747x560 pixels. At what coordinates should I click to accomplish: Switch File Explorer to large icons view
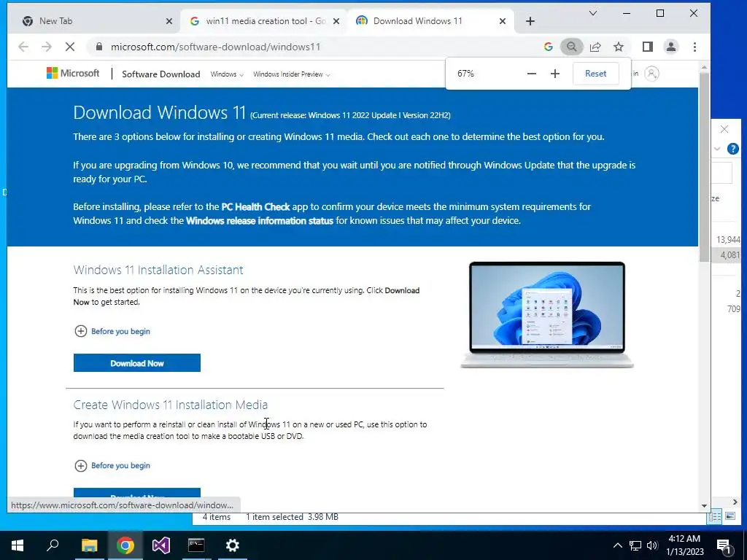point(729,516)
